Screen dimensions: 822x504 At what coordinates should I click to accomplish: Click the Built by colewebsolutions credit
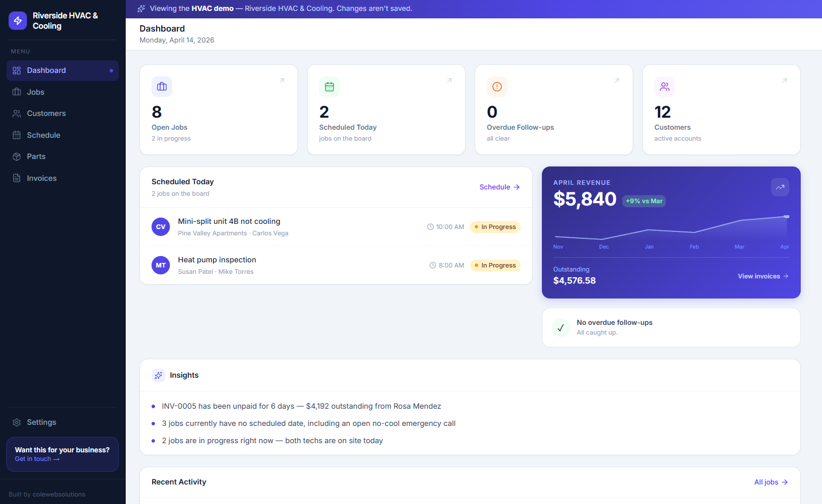click(x=47, y=494)
